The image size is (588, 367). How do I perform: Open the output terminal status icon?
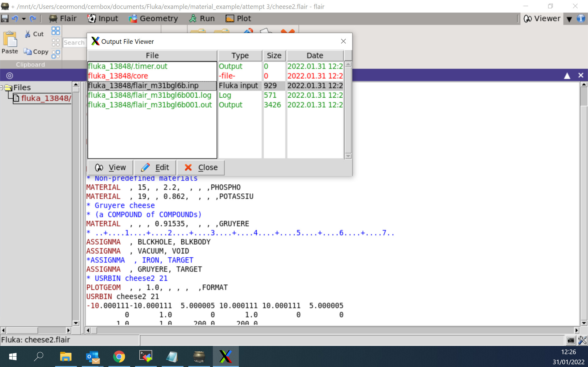571,340
